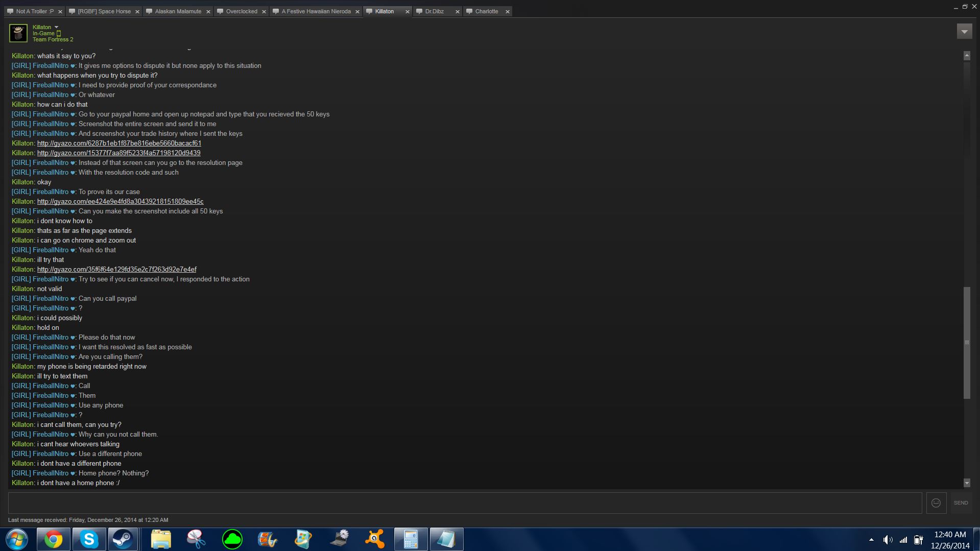Launch Skype from the taskbar

point(89,539)
